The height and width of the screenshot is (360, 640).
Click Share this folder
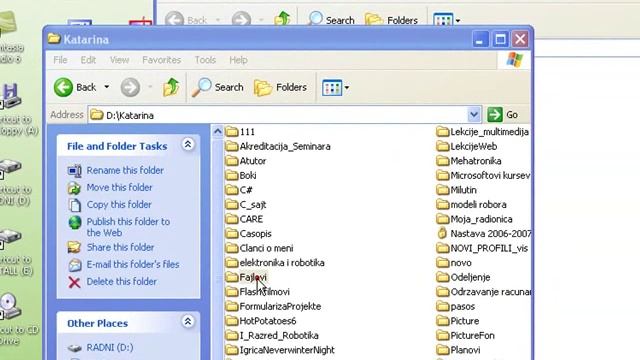click(x=120, y=247)
